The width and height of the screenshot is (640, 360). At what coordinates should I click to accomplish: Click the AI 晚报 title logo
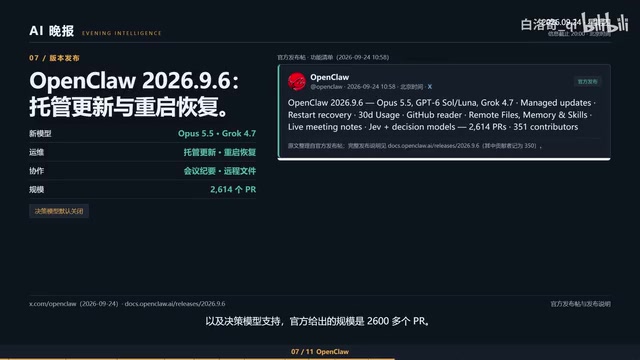pyautogui.click(x=51, y=31)
